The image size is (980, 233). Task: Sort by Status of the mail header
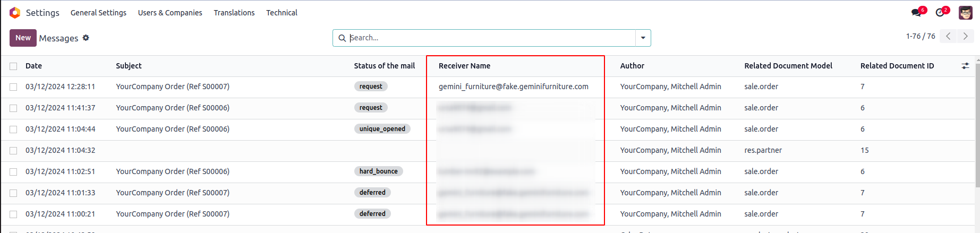click(385, 66)
